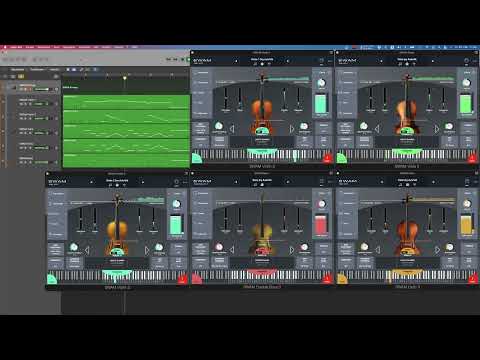This screenshot has height=360, width=480.
Task: Click red panic button in yellow SWAM Cello window
Action: [x=473, y=279]
